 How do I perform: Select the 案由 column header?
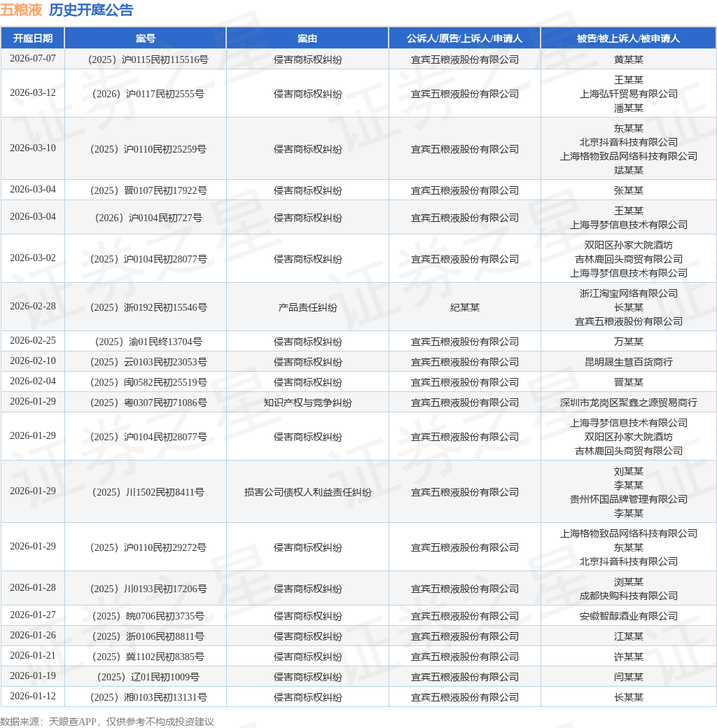pos(307,38)
